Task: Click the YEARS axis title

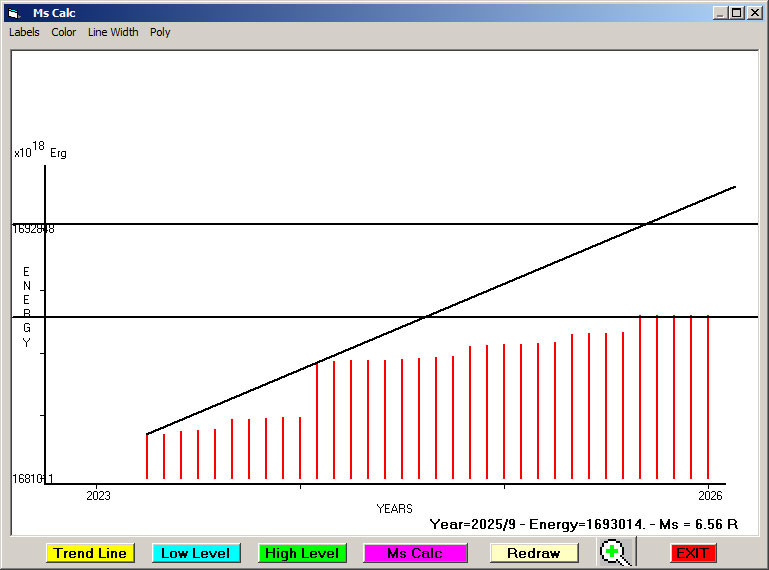Action: [x=394, y=509]
